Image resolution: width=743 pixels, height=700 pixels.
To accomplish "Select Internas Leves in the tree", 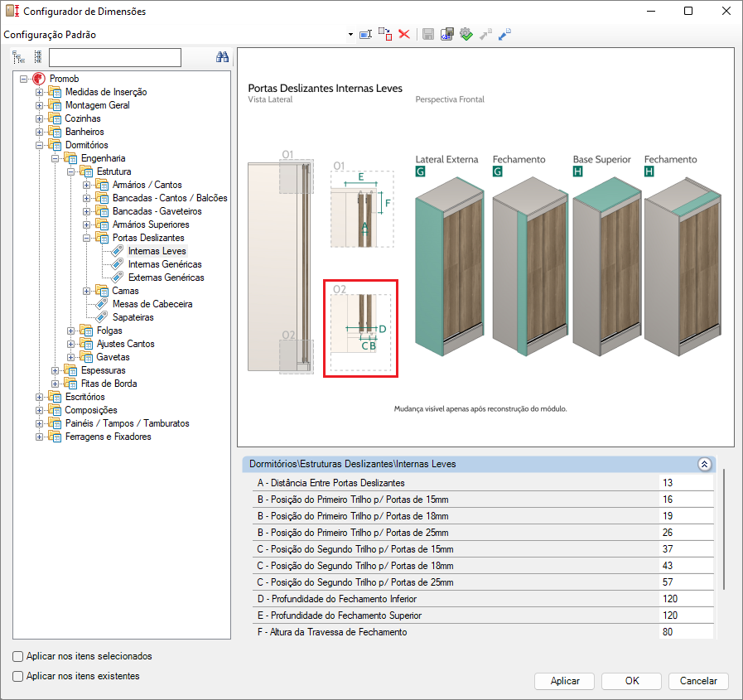I will pyautogui.click(x=157, y=251).
